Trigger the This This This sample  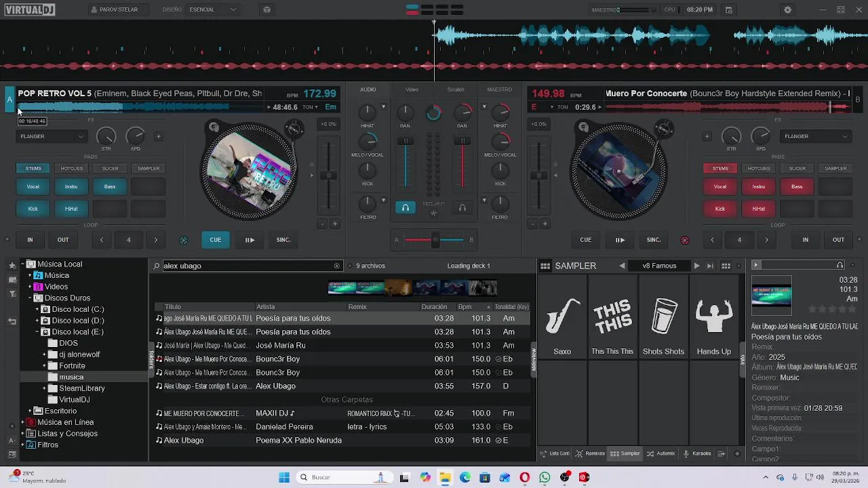612,317
